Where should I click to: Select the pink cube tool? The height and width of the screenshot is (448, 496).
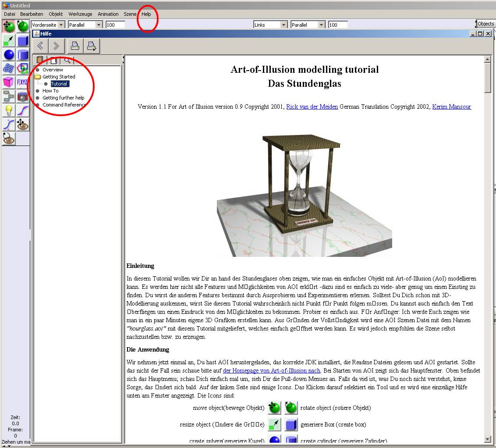[9, 82]
